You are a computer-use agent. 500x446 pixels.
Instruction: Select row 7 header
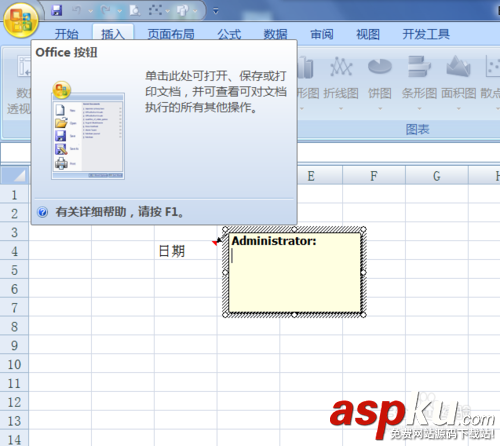point(14,307)
